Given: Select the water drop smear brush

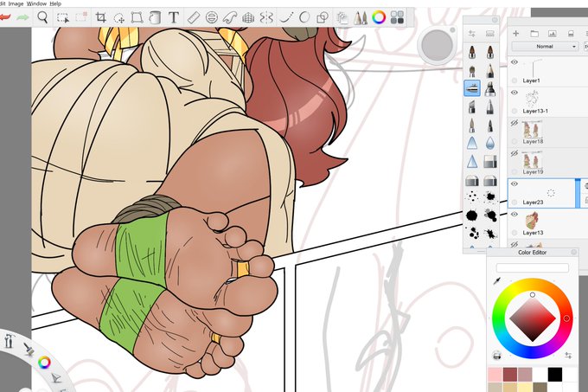Looking at the screenshot, I should tap(489, 144).
